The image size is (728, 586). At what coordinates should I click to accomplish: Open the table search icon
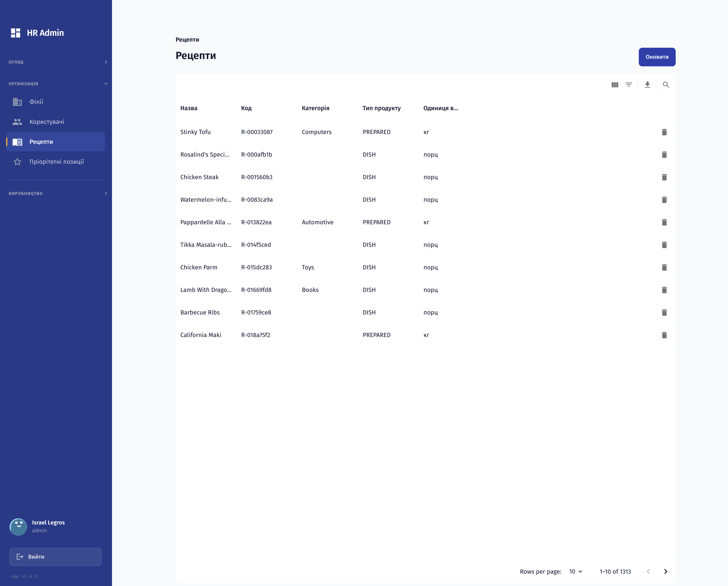[x=666, y=85]
